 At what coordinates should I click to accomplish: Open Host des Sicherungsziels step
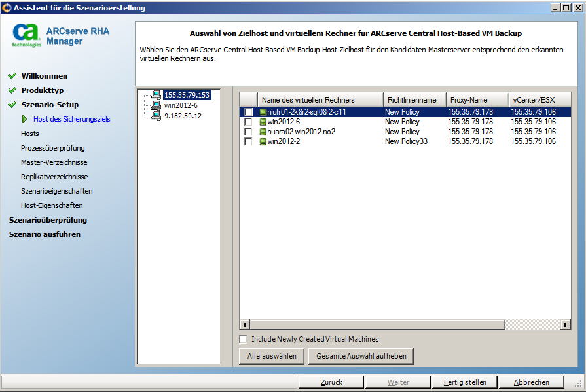point(72,119)
